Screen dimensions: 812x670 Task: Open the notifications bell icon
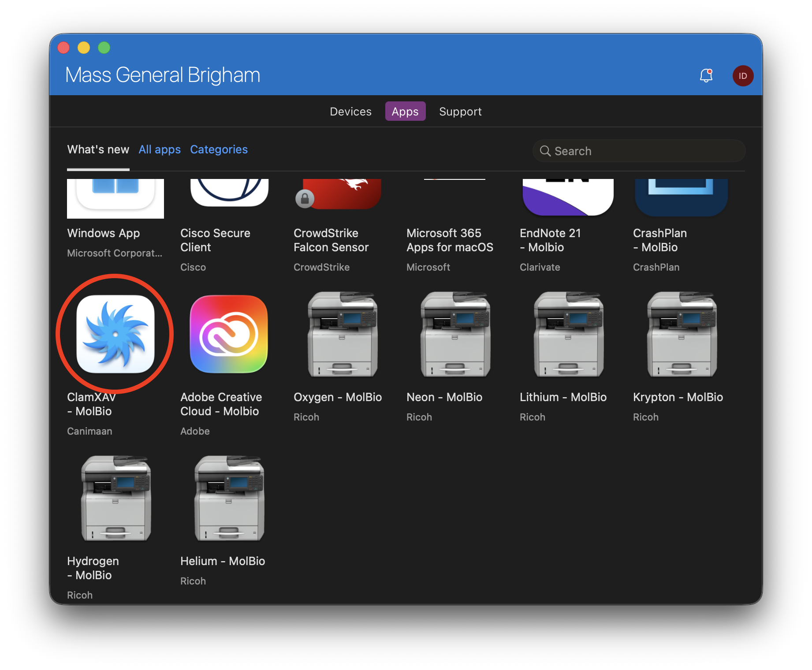(x=706, y=75)
